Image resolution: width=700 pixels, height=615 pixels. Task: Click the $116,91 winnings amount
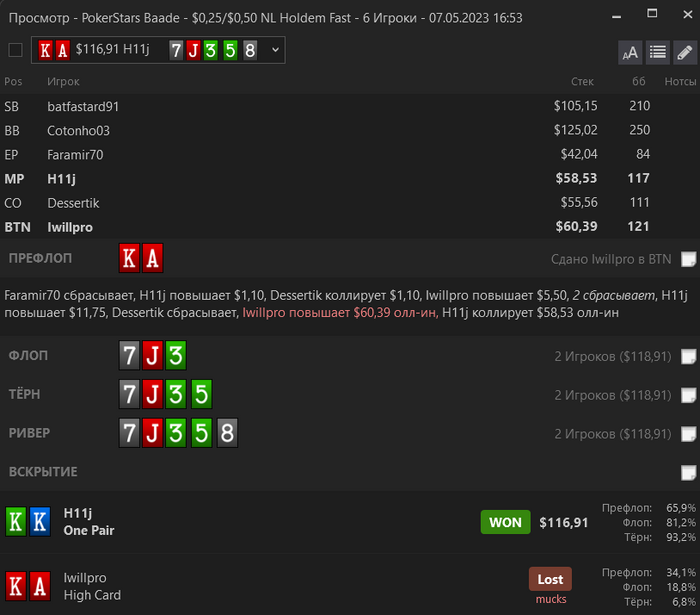pyautogui.click(x=563, y=523)
